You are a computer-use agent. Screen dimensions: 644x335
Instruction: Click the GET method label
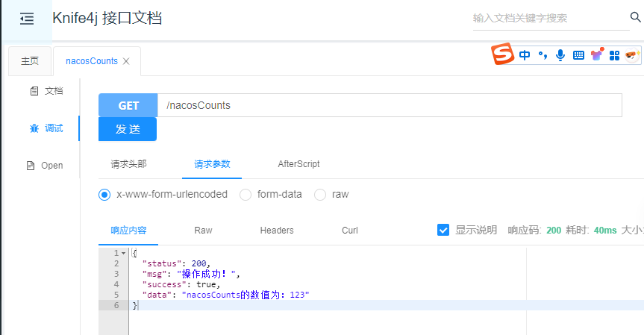point(128,105)
